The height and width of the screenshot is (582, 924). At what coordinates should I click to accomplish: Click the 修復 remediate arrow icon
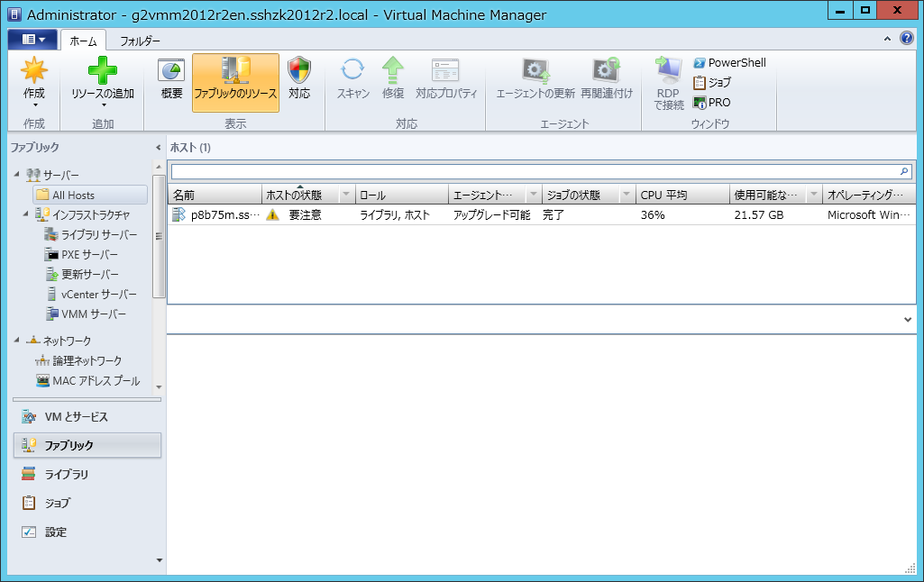pyautogui.click(x=393, y=70)
